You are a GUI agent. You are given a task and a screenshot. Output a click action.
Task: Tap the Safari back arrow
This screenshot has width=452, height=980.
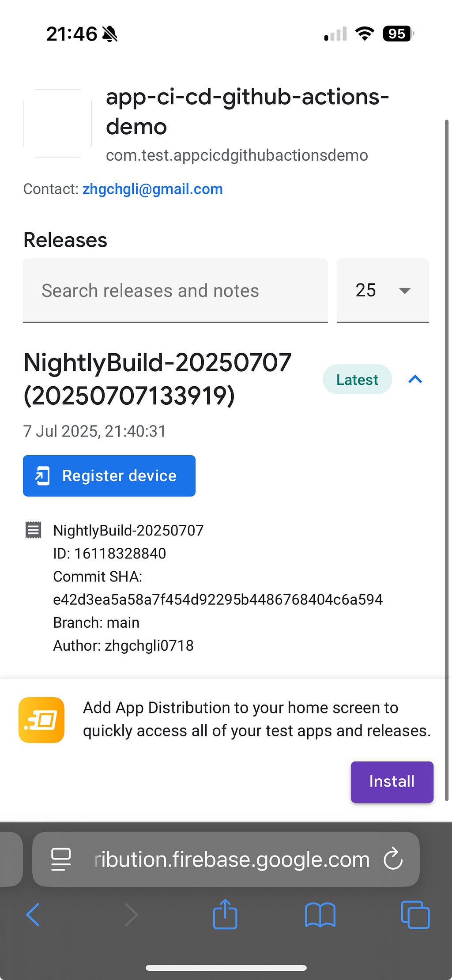tap(33, 914)
